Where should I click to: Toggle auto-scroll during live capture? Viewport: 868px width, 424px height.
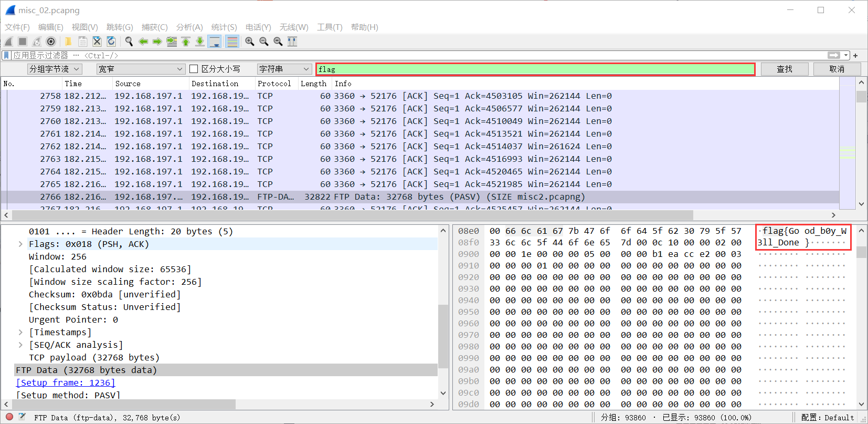tap(215, 42)
